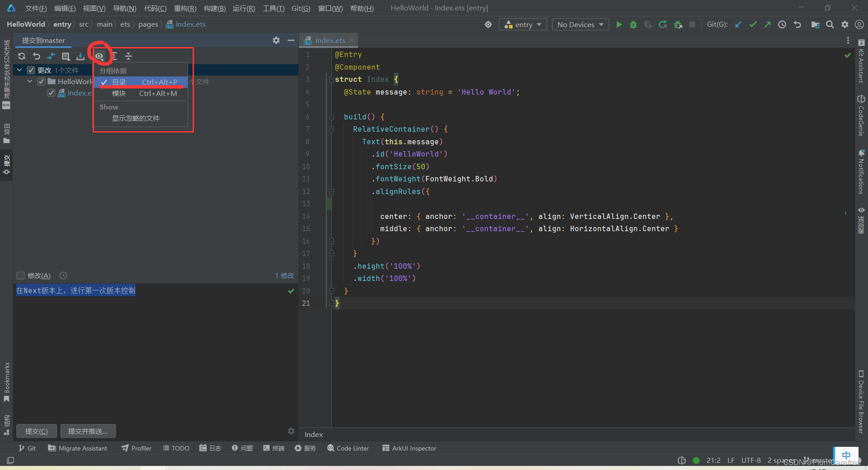Toggle the HelloWorld folder checkbox
Image resolution: width=868 pixels, height=470 pixels.
click(41, 81)
